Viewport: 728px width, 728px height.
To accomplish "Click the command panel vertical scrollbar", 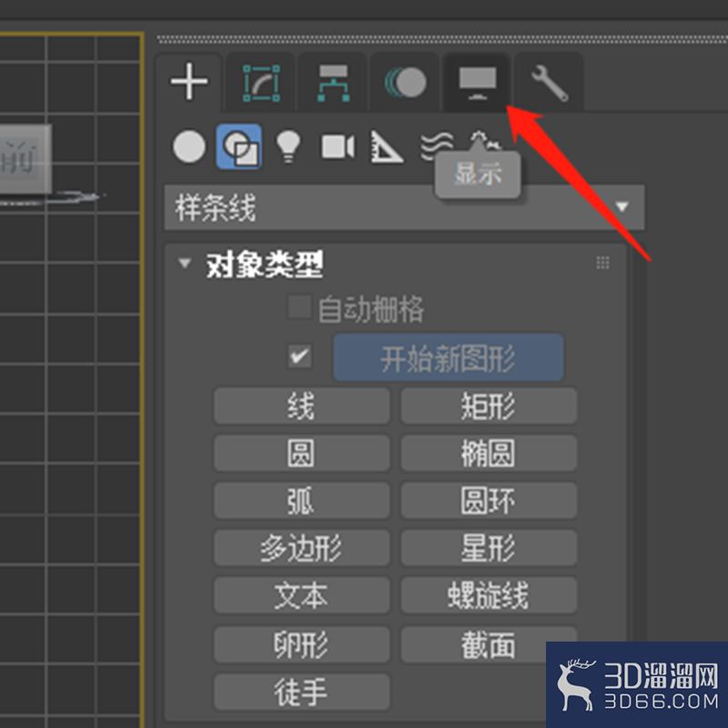I will [x=641, y=483].
